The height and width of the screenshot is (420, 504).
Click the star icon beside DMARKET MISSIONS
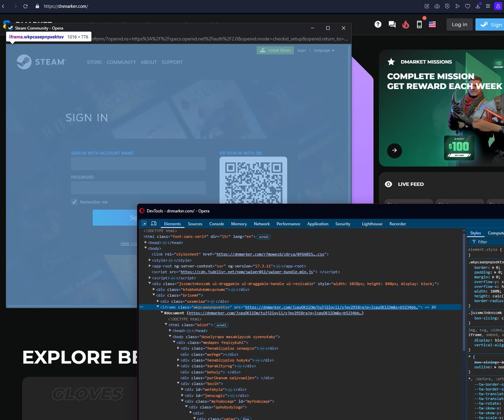click(391, 62)
